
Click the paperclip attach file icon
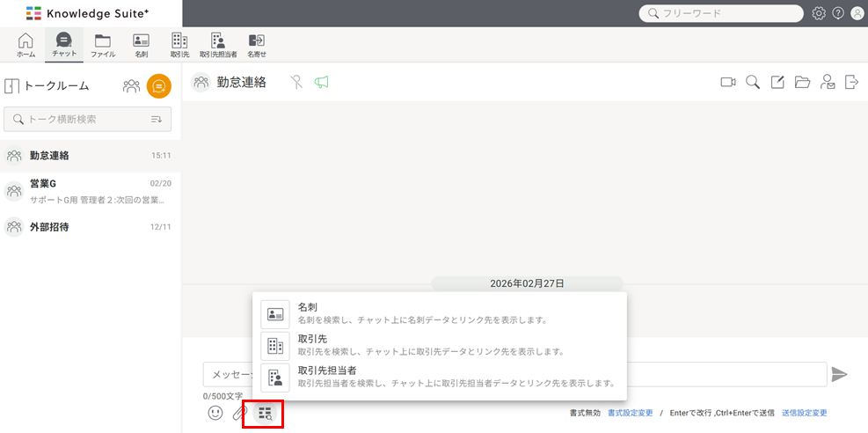click(x=239, y=412)
